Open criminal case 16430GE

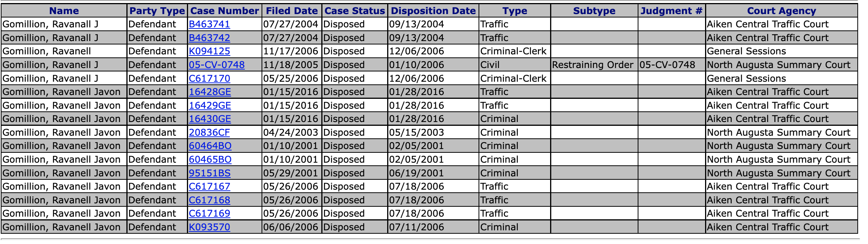(x=210, y=119)
